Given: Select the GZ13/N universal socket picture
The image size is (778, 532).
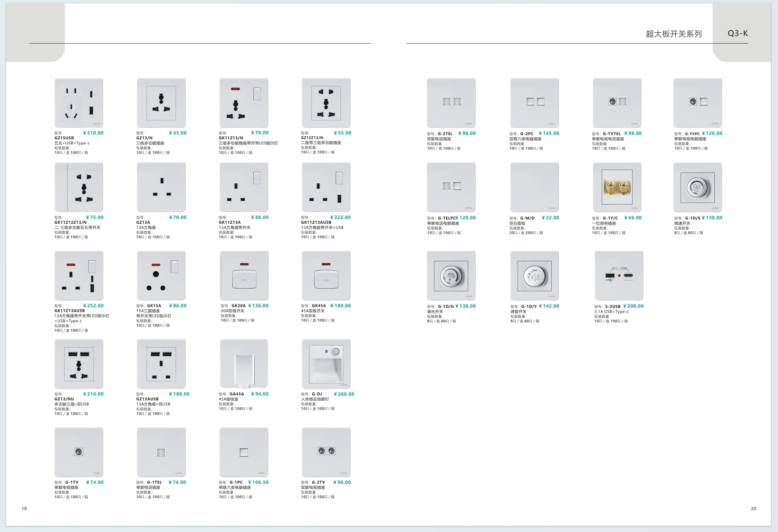Looking at the screenshot, I should click(x=161, y=103).
